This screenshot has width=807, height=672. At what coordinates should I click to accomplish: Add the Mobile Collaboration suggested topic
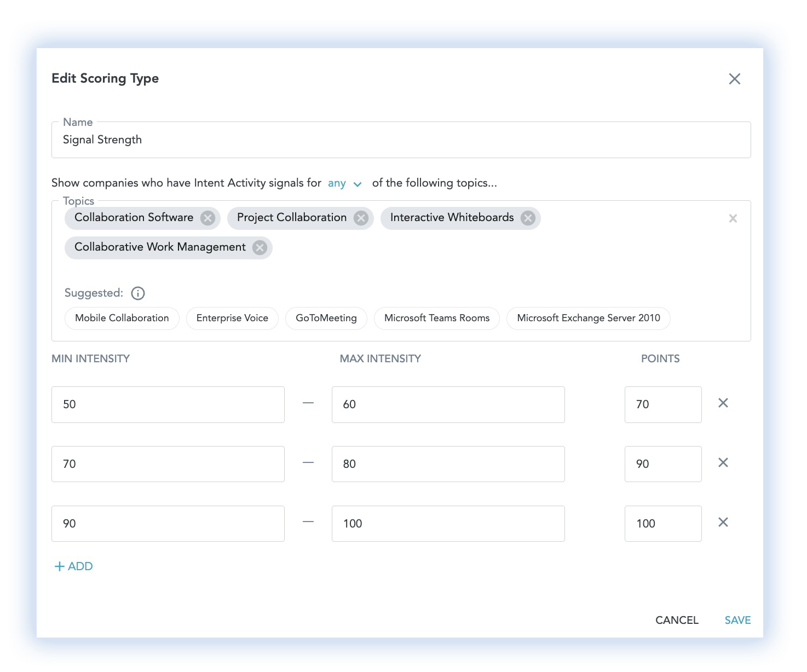pos(122,318)
